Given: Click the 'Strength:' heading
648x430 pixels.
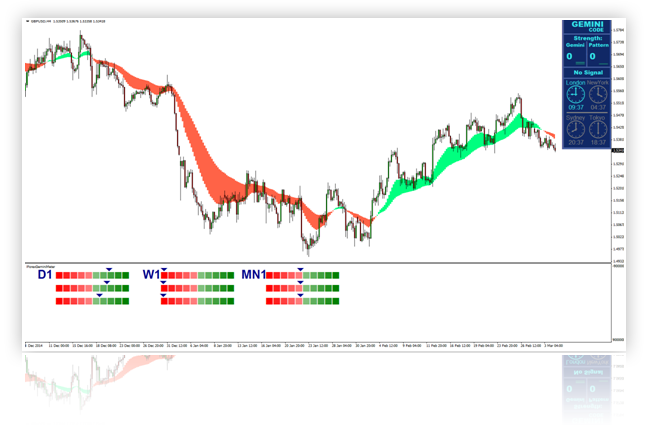Looking at the screenshot, I should point(588,38).
